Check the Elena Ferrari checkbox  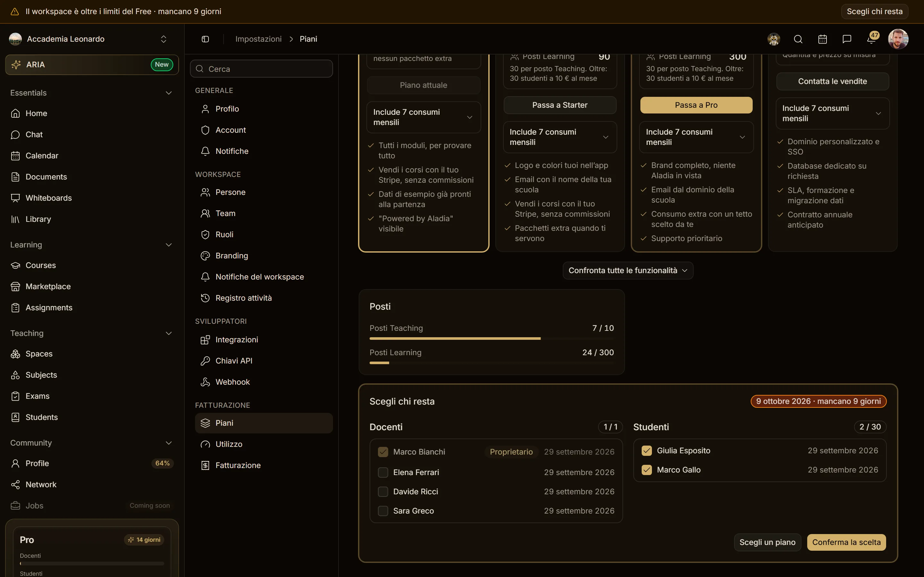coord(383,472)
